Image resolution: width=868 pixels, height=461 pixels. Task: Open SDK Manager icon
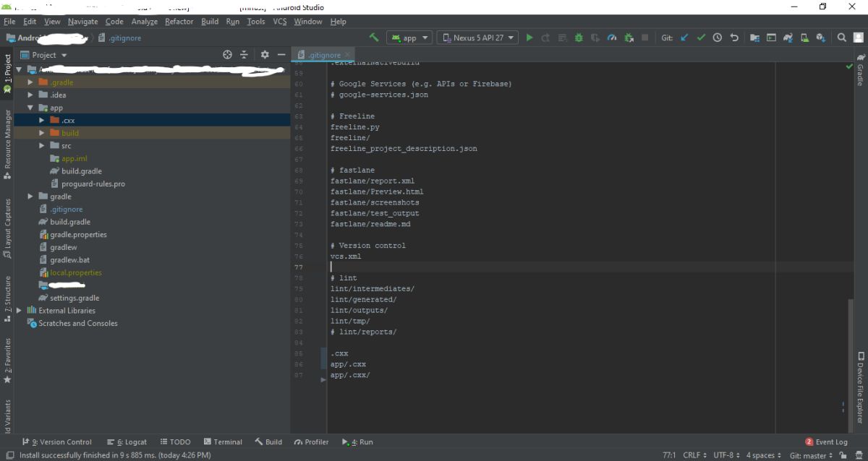pyautogui.click(x=821, y=38)
